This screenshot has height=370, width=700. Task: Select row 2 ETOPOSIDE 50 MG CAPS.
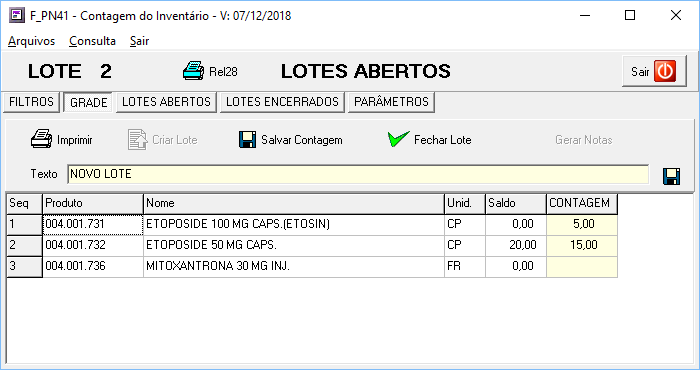tap(312, 245)
